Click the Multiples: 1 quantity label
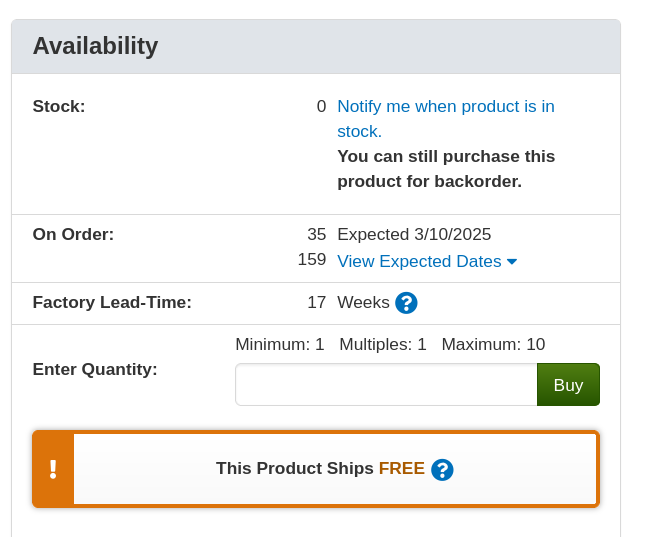 click(x=383, y=344)
